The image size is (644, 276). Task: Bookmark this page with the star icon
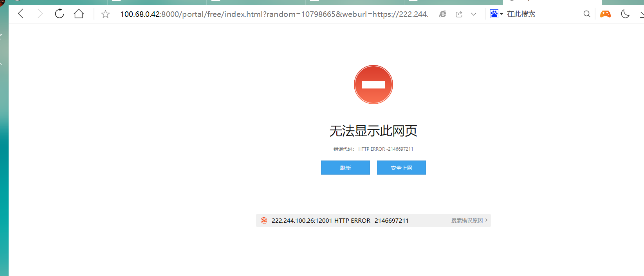[x=105, y=14]
